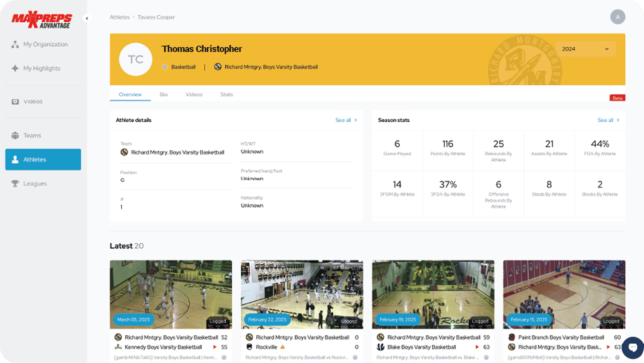
Task: Click the Rockville warning triangle icon
Action: (282, 347)
